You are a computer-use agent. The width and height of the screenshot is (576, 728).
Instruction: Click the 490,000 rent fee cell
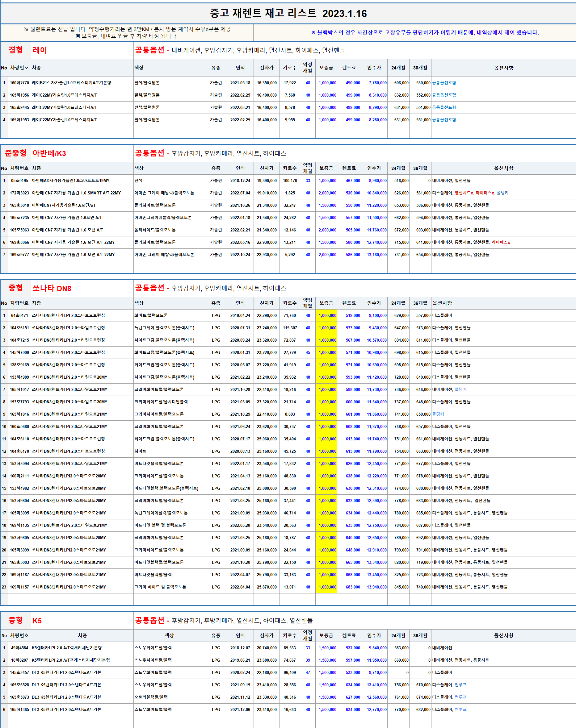349,83
